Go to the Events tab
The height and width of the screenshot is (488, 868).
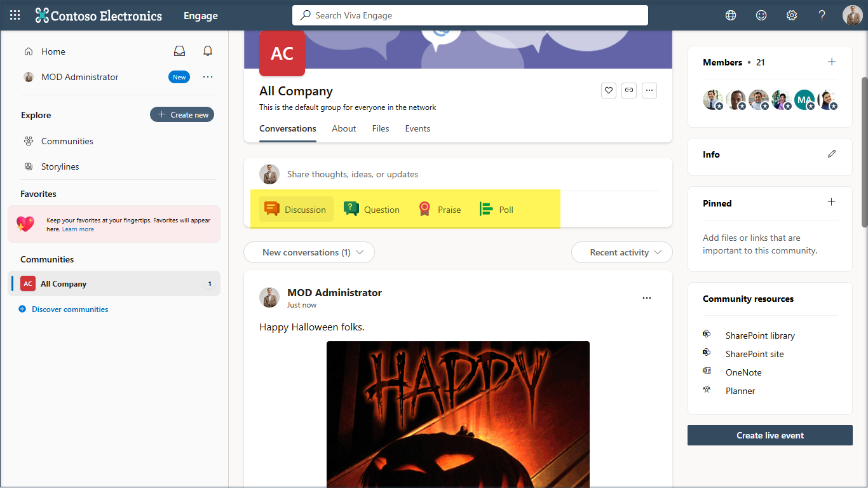click(417, 128)
